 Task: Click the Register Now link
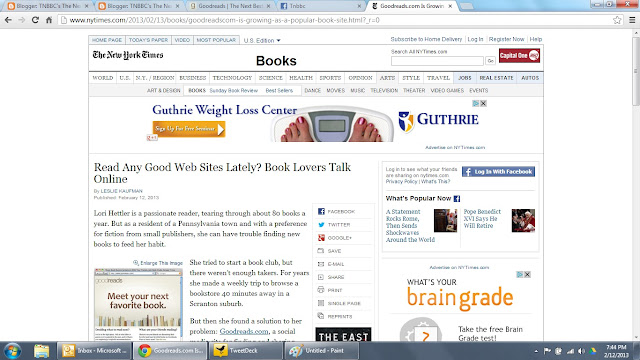click(x=507, y=39)
